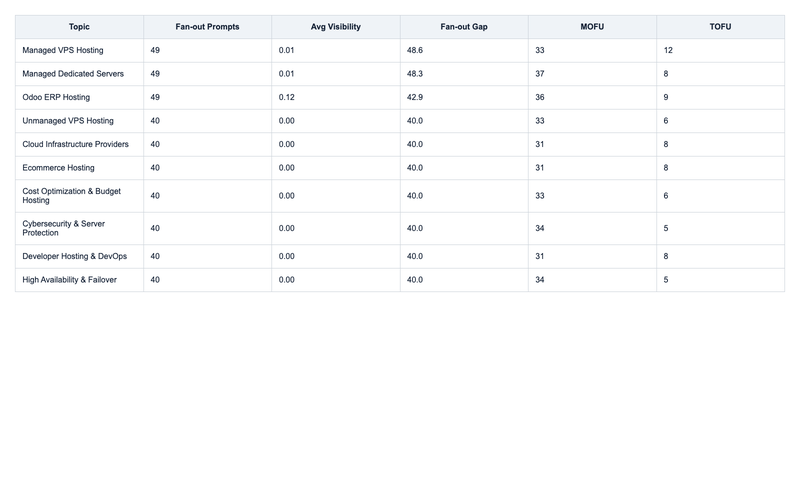Click Fan-out Gap value 48.6 for Managed VPS Hosting
The height and width of the screenshot is (500, 800).
[x=415, y=50]
